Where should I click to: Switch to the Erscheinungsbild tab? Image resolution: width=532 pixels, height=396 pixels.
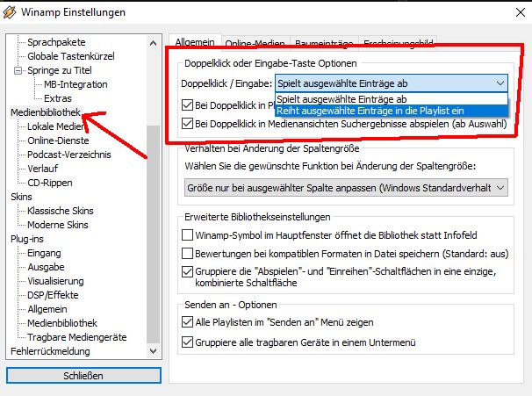[x=398, y=43]
